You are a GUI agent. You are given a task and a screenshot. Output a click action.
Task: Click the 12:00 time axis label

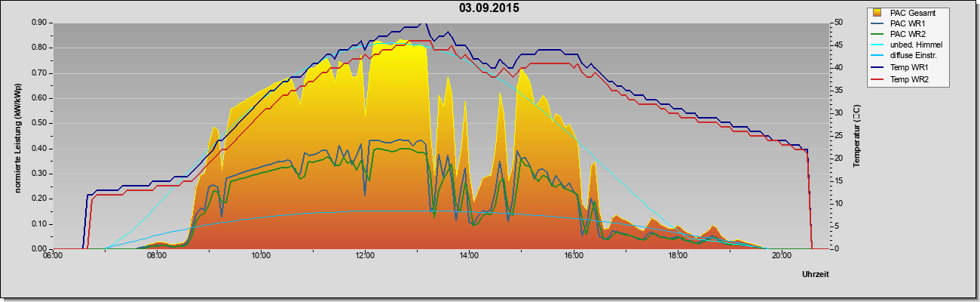coord(365,256)
